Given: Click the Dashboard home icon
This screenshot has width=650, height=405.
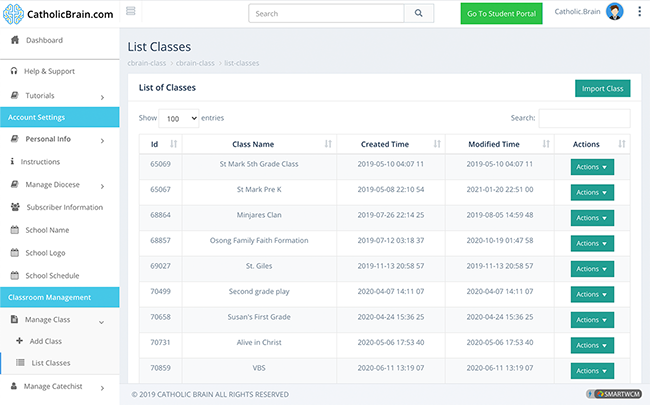Looking at the screenshot, I should [x=15, y=40].
